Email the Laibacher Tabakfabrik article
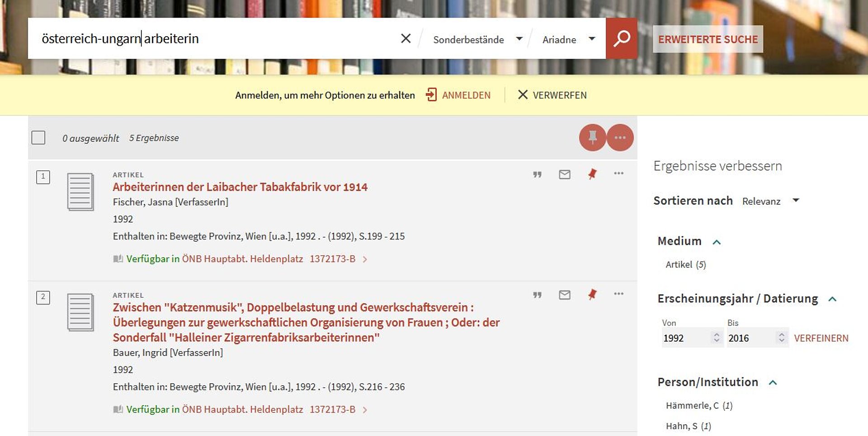This screenshot has width=868, height=436. [x=565, y=174]
